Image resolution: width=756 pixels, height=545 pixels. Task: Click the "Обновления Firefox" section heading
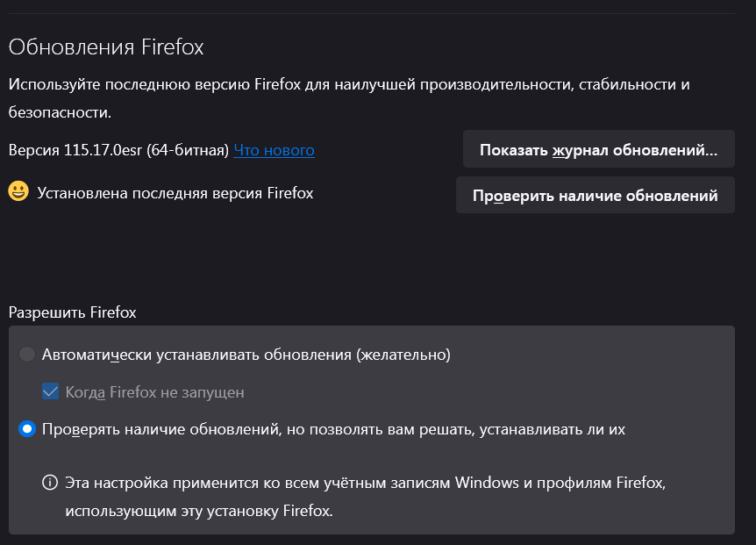click(106, 47)
